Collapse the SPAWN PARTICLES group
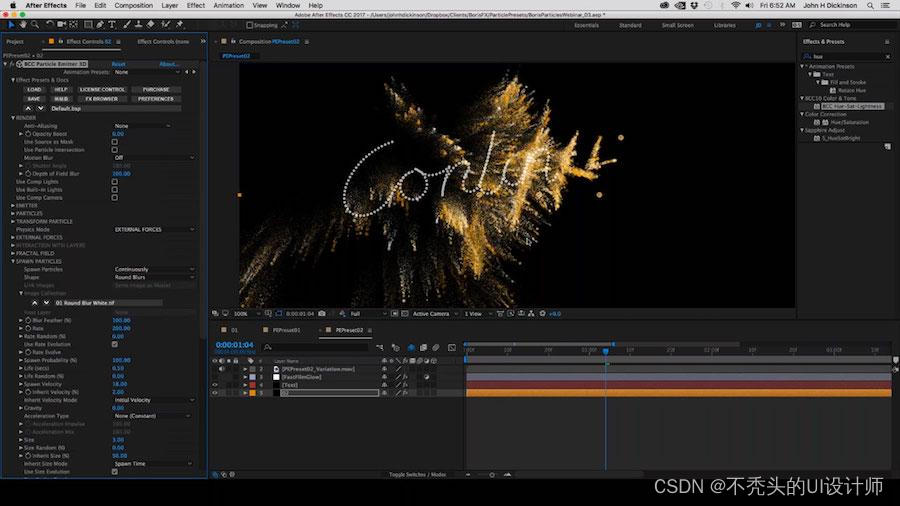The height and width of the screenshot is (506, 900). click(13, 261)
